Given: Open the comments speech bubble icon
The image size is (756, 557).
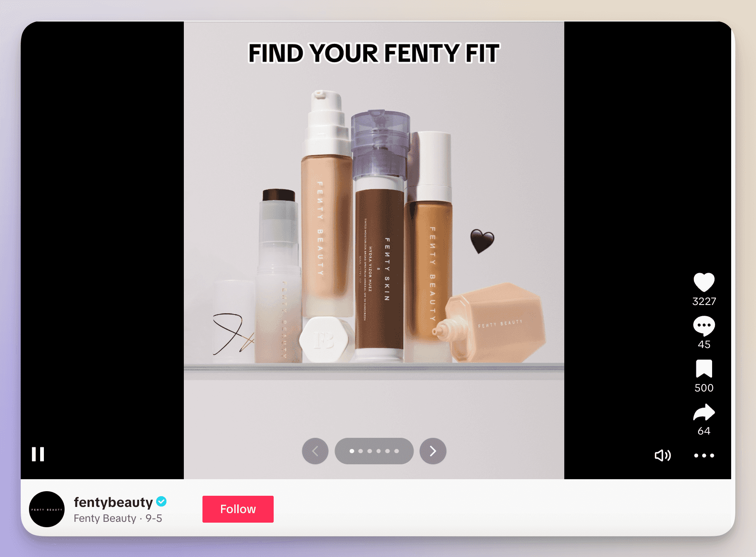Looking at the screenshot, I should [x=704, y=326].
